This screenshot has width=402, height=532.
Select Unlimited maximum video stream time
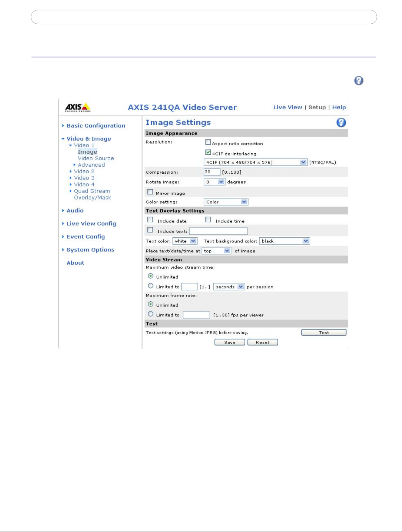[150, 276]
